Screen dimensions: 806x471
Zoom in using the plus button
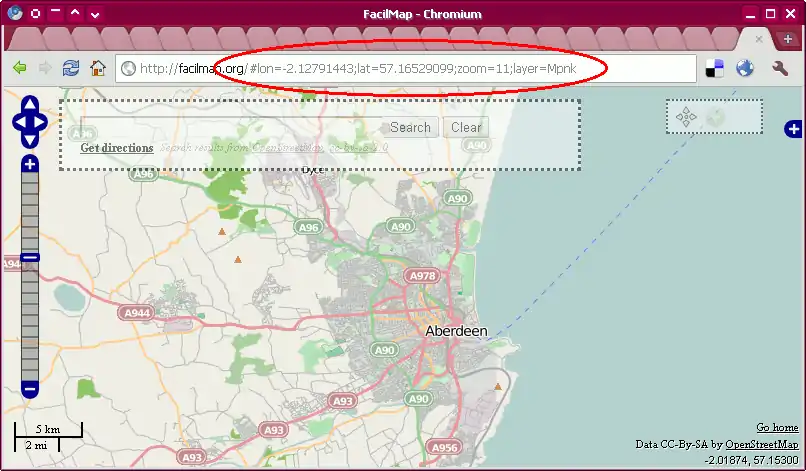[x=30, y=164]
